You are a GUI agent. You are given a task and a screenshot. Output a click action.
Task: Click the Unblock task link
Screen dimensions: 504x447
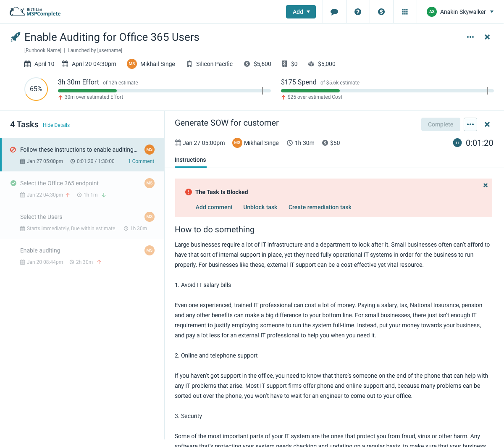260,207
